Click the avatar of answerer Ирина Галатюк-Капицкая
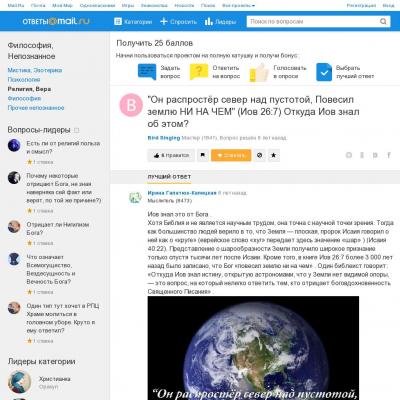The image size is (400, 400). [135, 197]
